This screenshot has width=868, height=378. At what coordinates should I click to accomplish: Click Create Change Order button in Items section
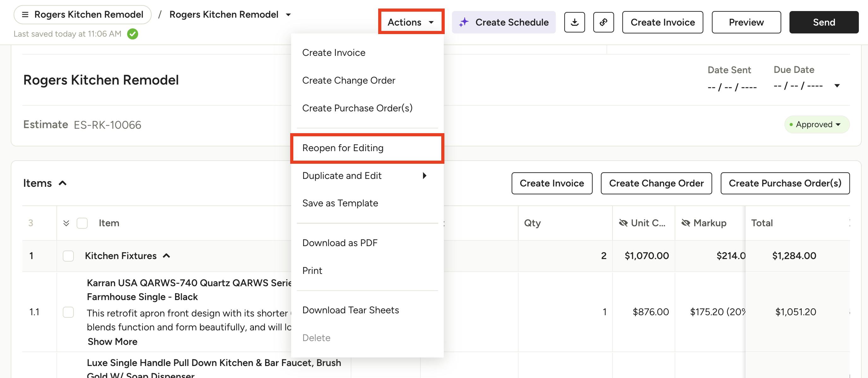[656, 183]
